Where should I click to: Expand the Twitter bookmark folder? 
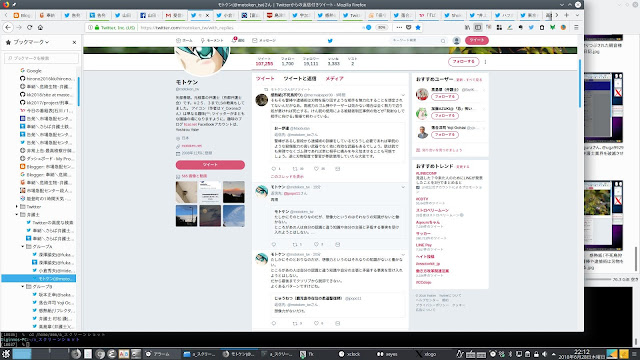(x=17, y=207)
